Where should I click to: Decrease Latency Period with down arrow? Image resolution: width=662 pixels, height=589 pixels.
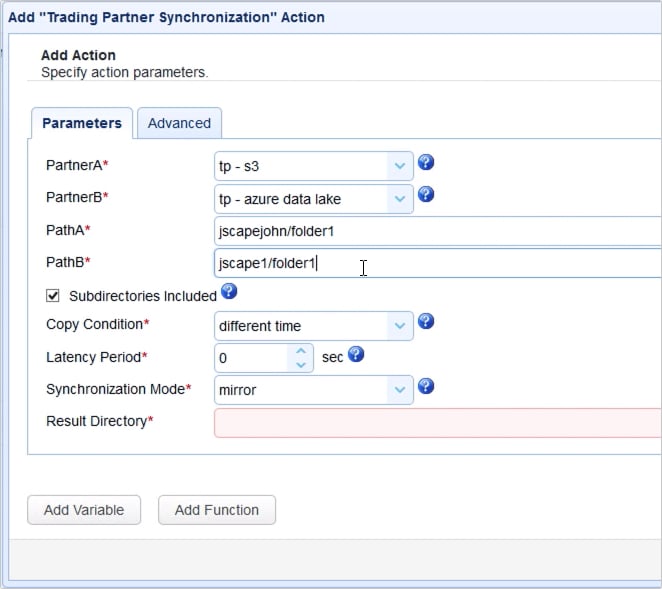(301, 364)
